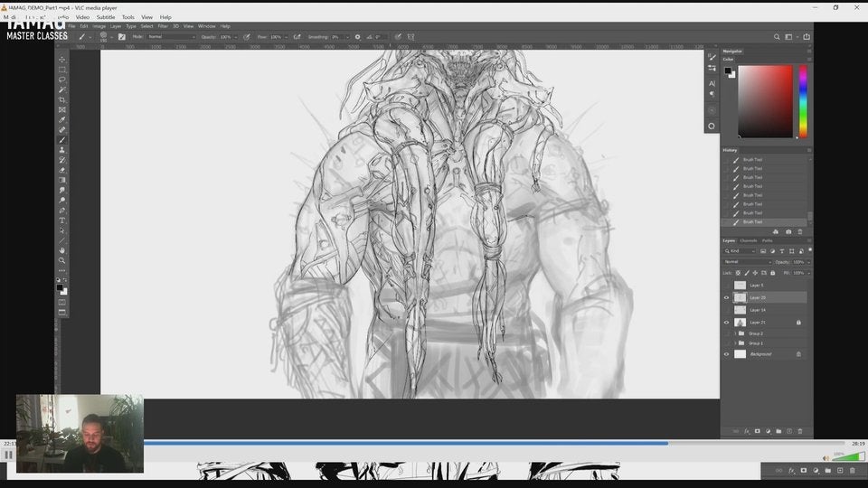
Task: Open the Photoshop Layer menu
Action: [x=115, y=26]
